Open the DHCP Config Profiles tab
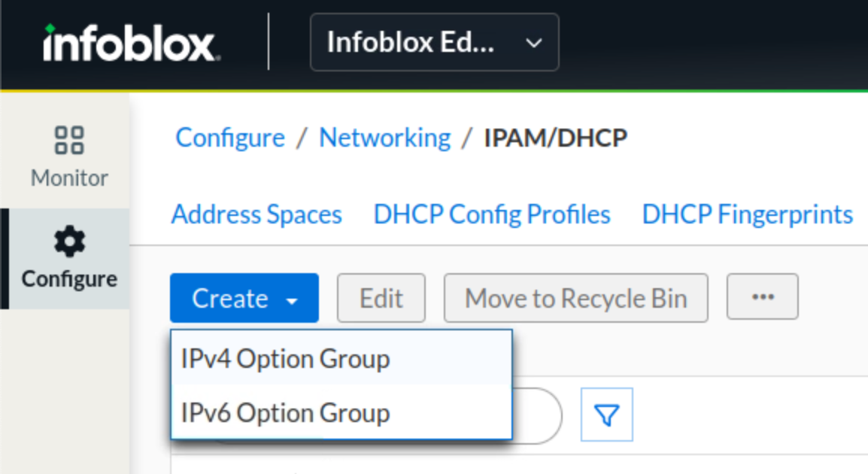 (492, 214)
